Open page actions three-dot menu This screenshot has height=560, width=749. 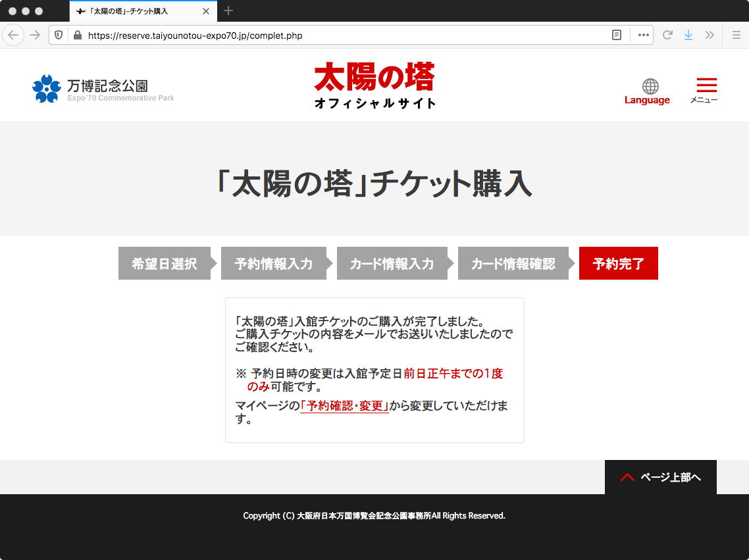pos(643,35)
